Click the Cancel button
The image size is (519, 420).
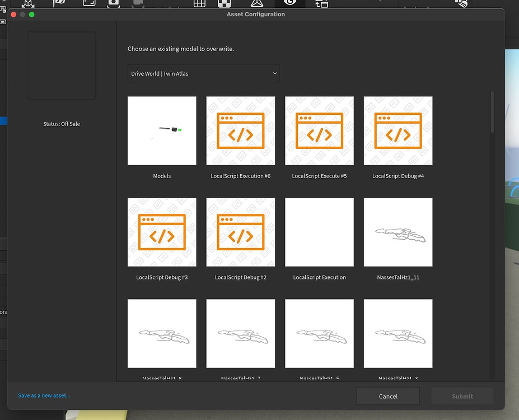coord(388,396)
